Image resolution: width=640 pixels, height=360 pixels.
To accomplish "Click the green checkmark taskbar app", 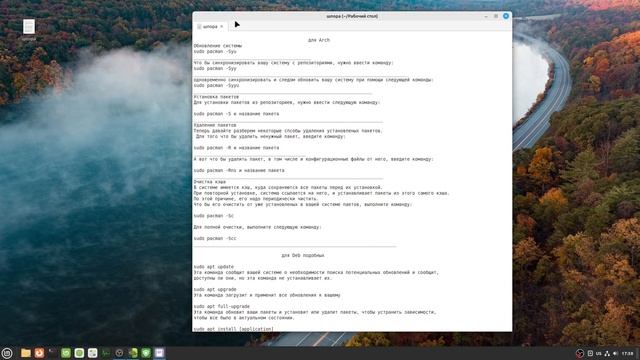I will 66,353.
